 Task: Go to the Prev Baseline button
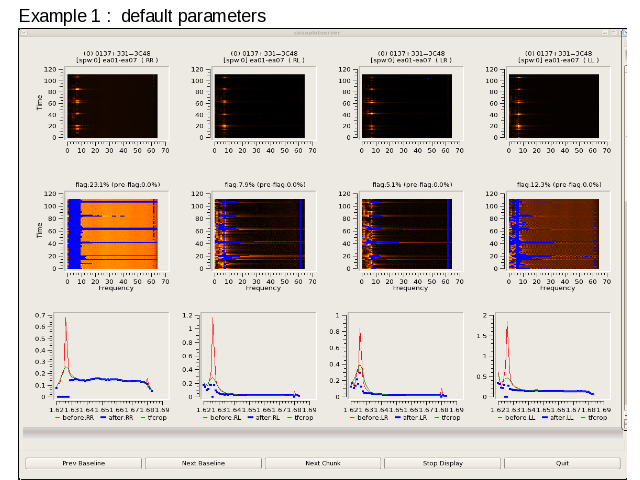click(x=83, y=463)
